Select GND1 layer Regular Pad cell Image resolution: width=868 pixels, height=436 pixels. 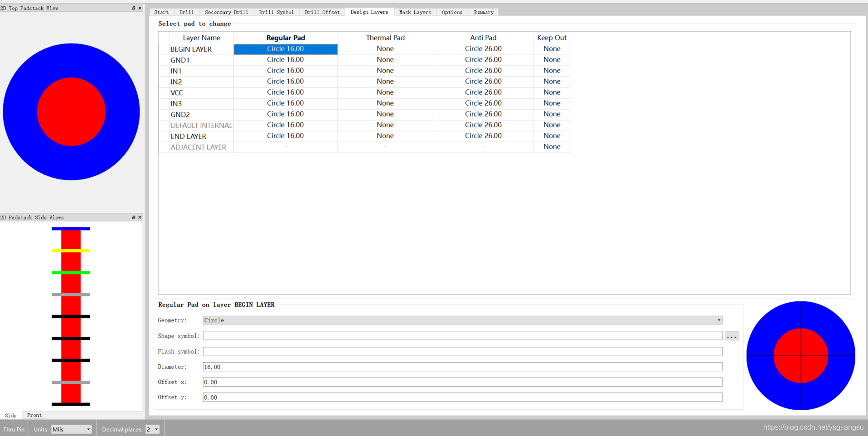click(285, 60)
